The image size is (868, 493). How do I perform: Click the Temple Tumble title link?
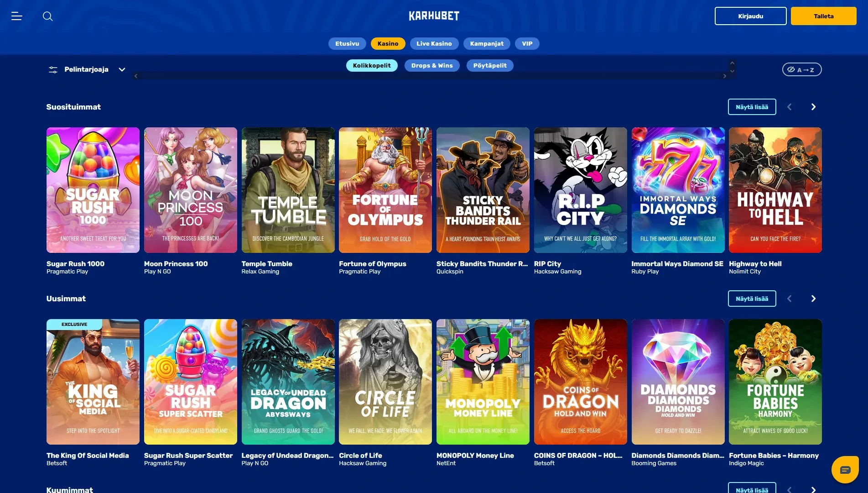[267, 264]
